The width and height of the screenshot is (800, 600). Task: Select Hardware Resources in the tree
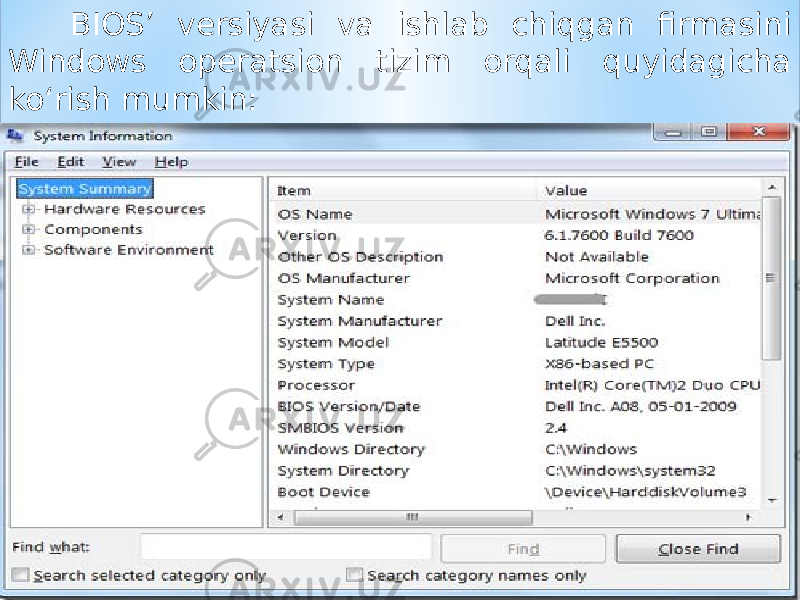[x=124, y=209]
